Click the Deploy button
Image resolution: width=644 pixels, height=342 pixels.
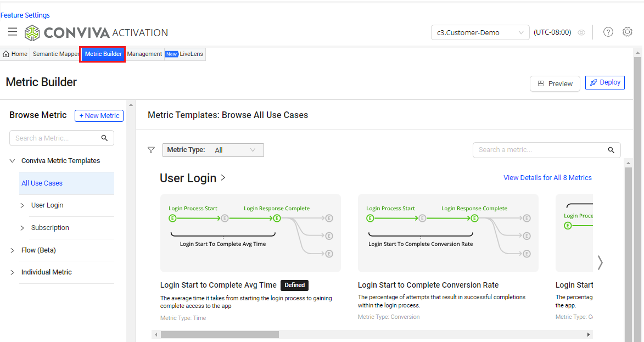click(x=604, y=83)
